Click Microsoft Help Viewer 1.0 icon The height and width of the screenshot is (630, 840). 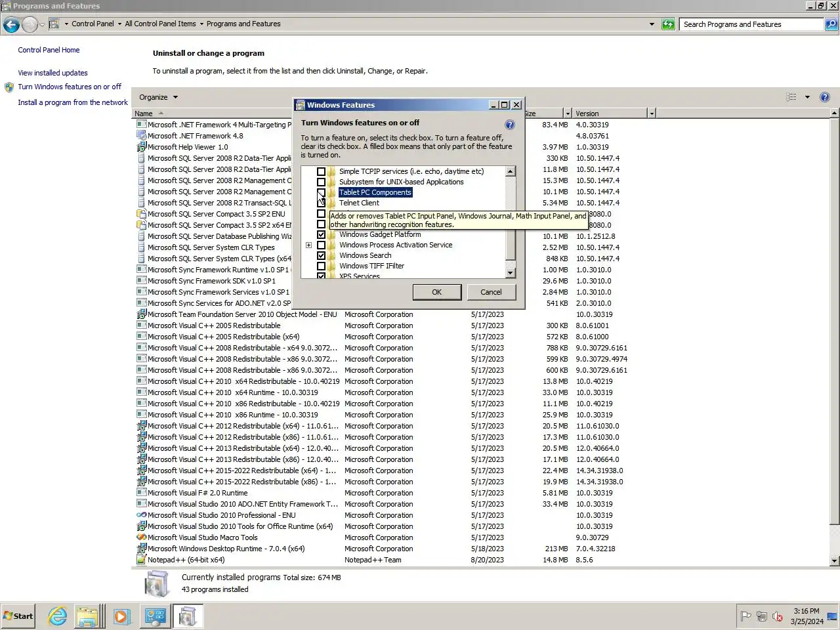point(141,147)
